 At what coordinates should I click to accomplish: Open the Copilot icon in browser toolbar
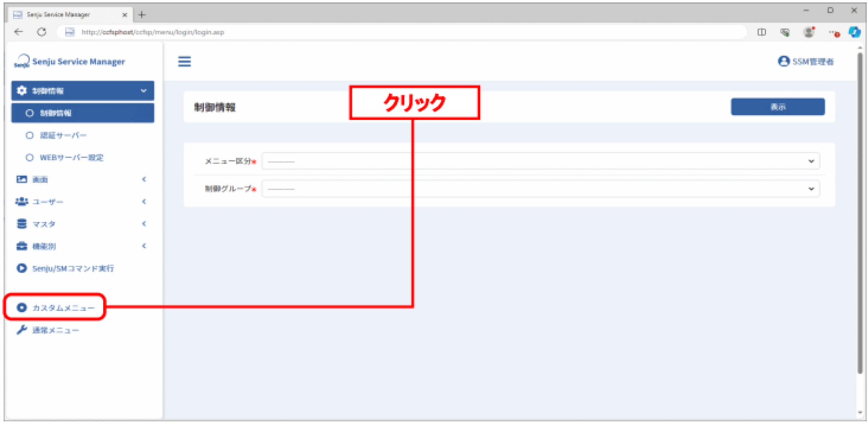point(855,32)
